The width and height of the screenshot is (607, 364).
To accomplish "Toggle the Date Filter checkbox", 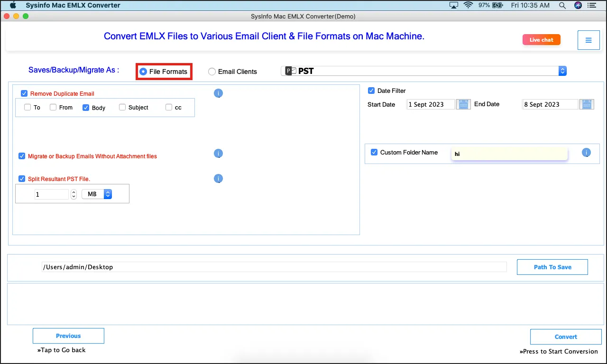I will tap(371, 91).
